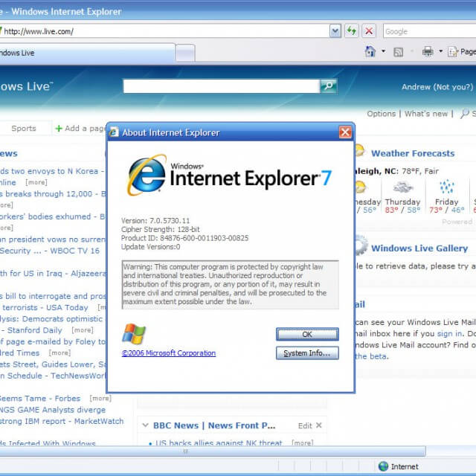Screen dimensions: 476x476
Task: Click the horizontal scrollbar at bottom
Action: click(213, 451)
